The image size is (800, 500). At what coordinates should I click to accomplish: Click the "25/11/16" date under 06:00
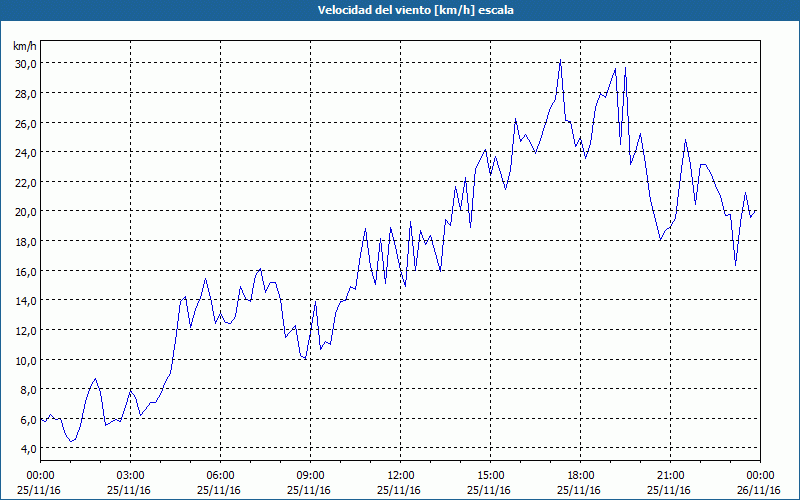click(x=219, y=490)
